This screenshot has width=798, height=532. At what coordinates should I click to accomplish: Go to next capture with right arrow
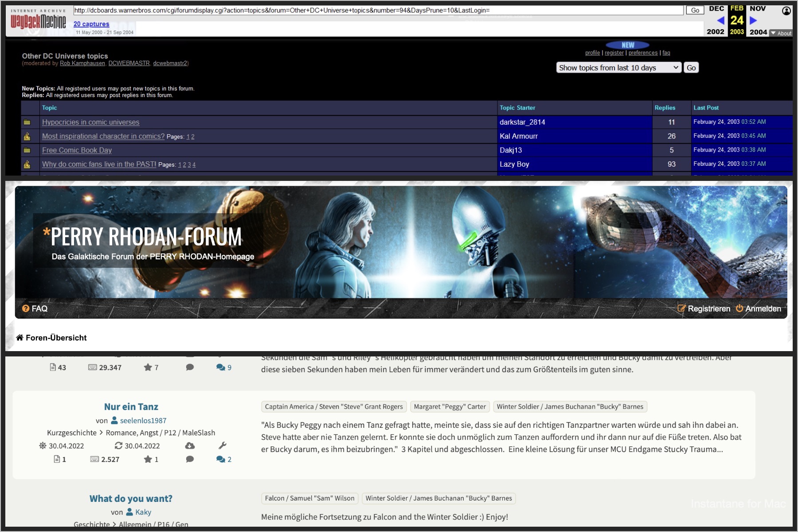pyautogui.click(x=753, y=20)
